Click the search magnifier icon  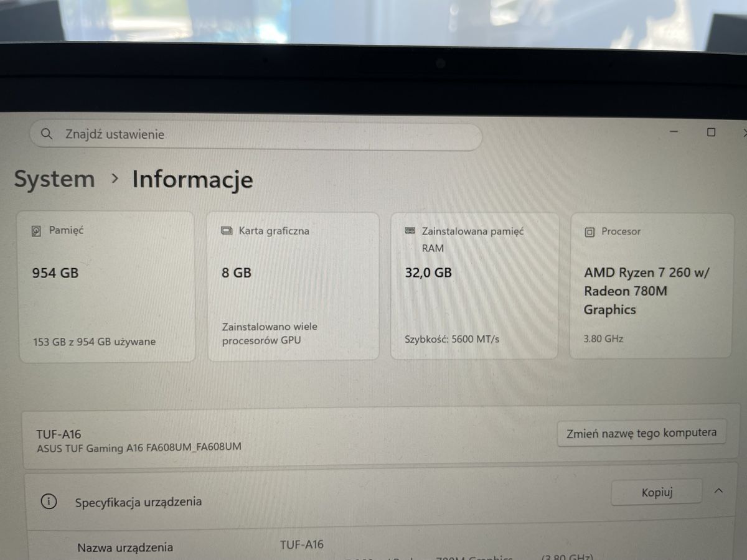tap(46, 134)
